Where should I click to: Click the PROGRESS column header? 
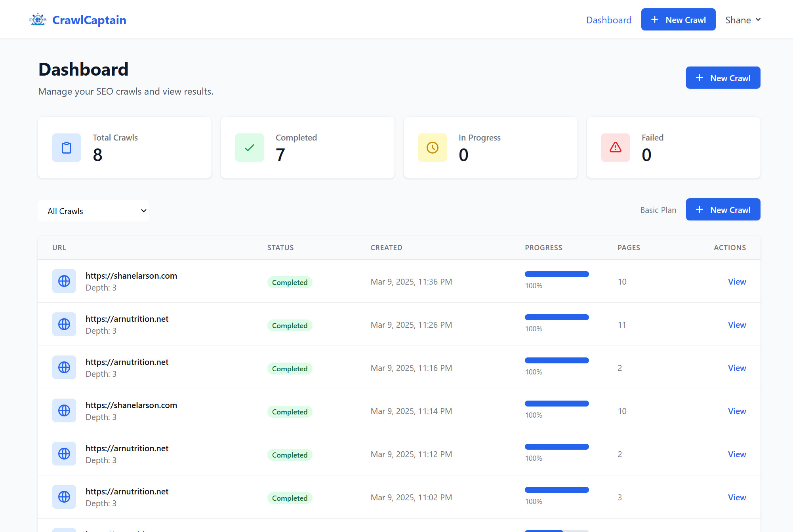coord(543,247)
